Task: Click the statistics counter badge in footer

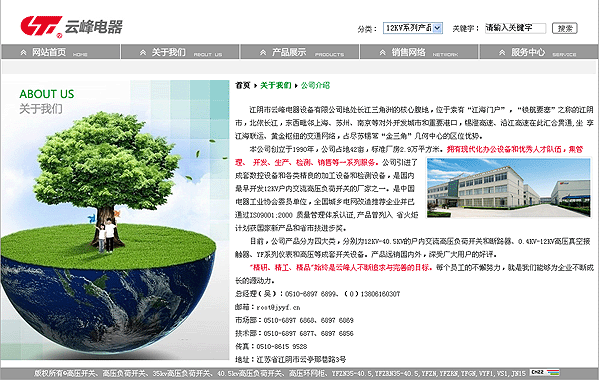Action: 545,372
